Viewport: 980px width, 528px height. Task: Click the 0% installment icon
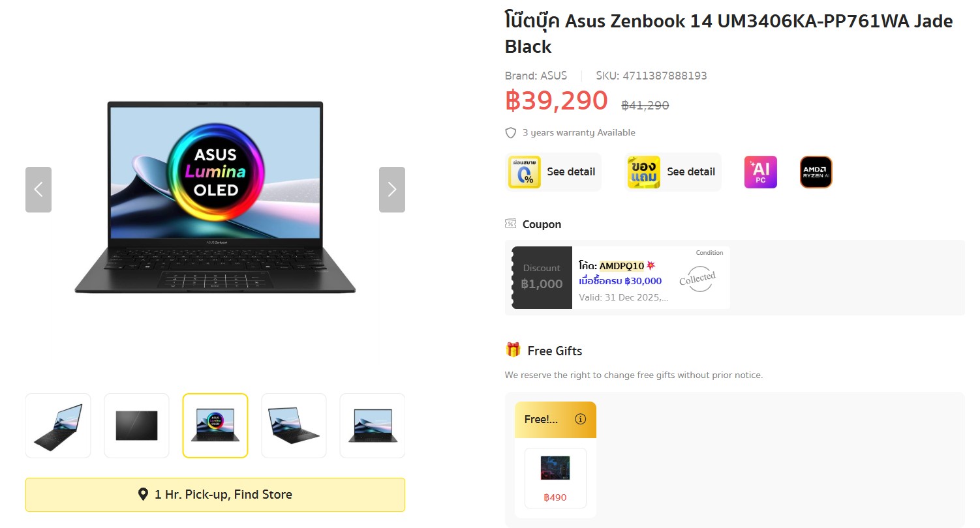[525, 172]
